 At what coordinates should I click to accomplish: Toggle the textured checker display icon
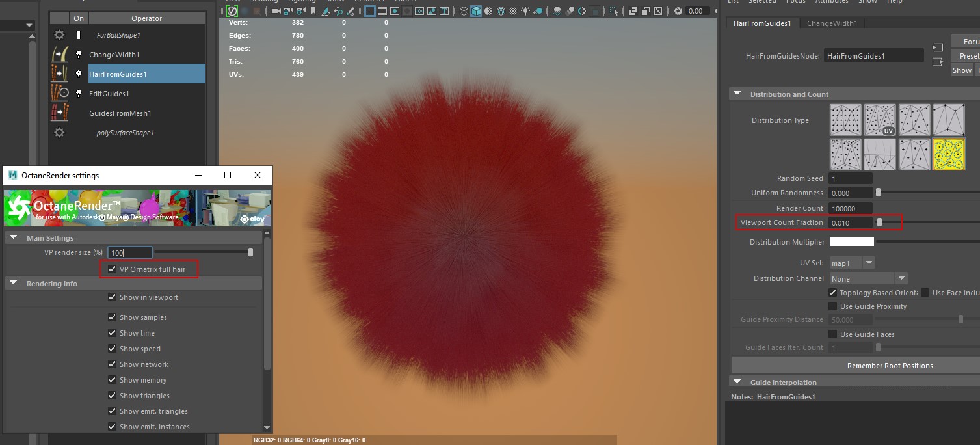pos(512,11)
